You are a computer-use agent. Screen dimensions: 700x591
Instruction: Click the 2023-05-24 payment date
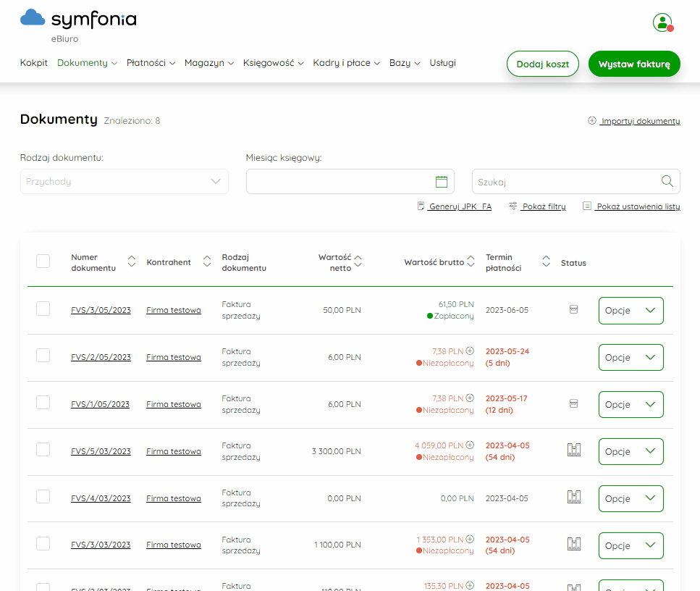tap(507, 351)
